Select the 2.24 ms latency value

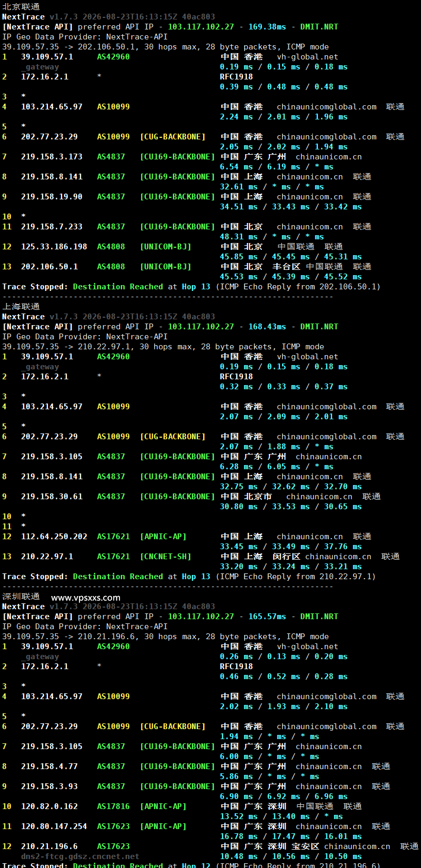pos(236,117)
